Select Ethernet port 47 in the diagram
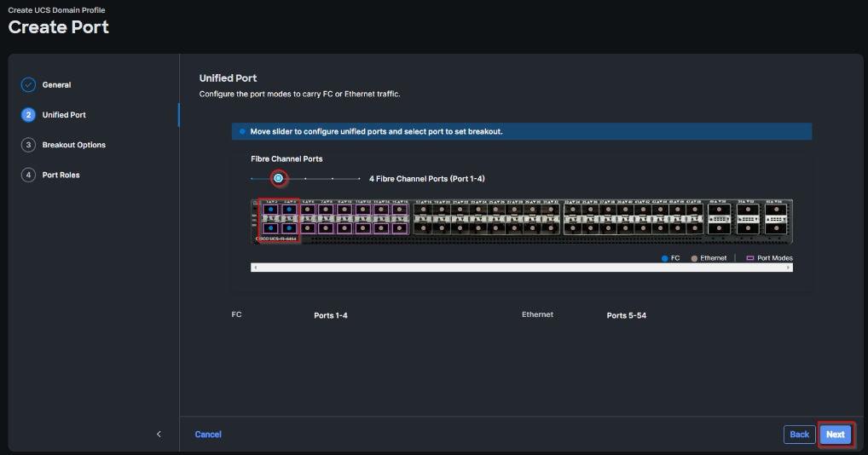 click(x=695, y=210)
